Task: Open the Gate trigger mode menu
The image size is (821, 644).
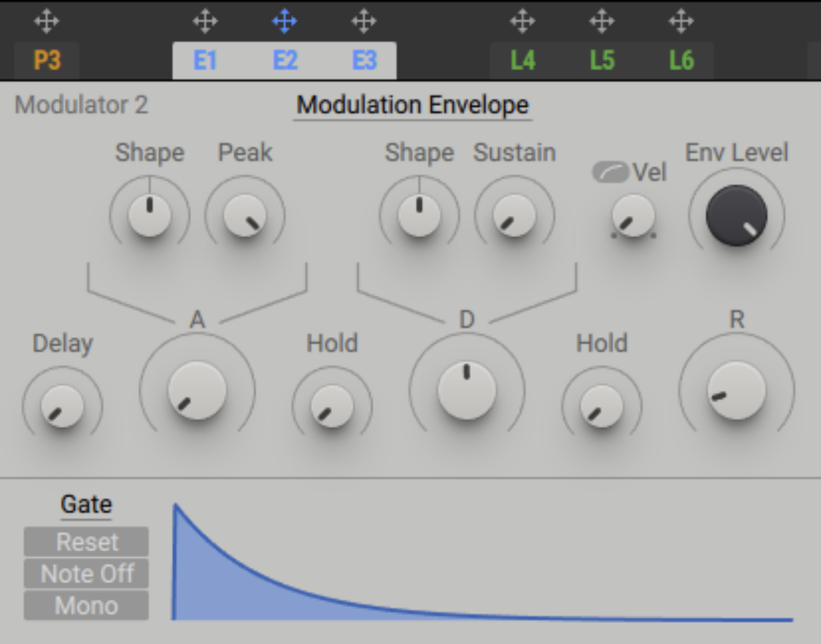Action: [x=86, y=505]
